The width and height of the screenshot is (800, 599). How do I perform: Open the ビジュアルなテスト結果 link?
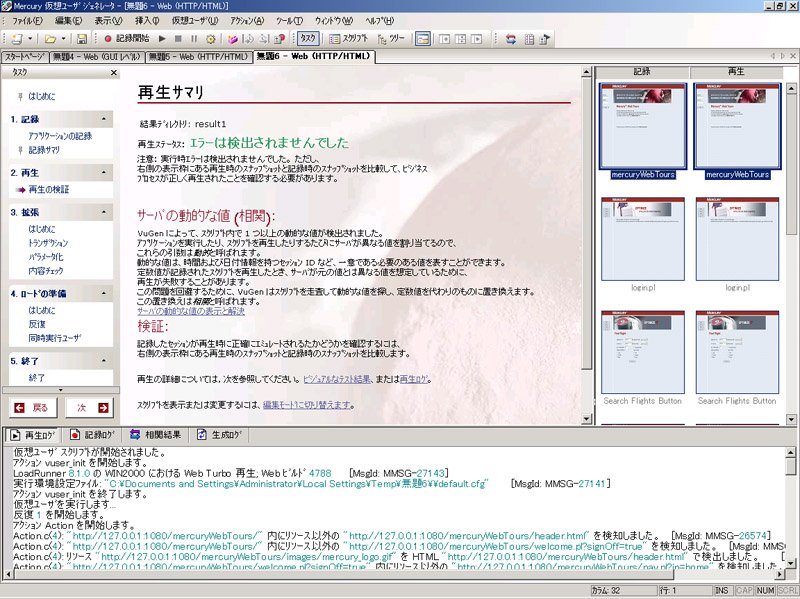point(337,379)
